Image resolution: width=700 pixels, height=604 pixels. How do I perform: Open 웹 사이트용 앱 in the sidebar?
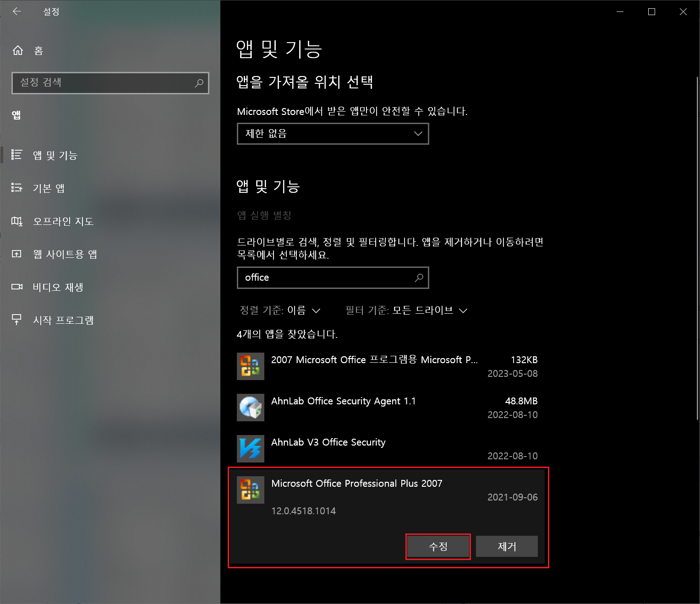pyautogui.click(x=110, y=254)
